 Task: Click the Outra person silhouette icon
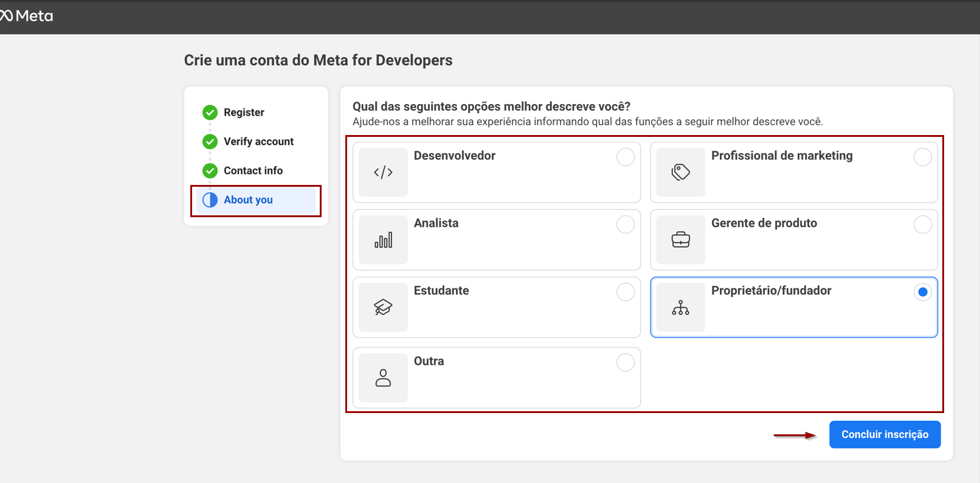[383, 378]
